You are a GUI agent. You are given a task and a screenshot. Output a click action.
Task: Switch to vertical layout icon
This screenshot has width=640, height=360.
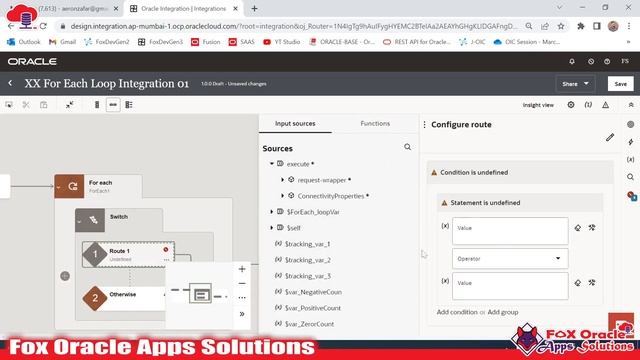(x=97, y=105)
